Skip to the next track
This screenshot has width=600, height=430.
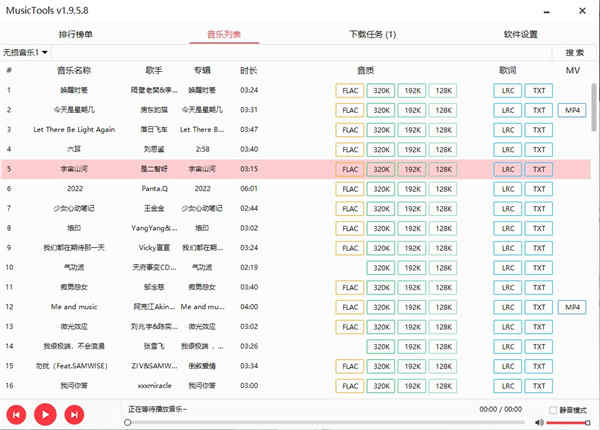(x=74, y=415)
